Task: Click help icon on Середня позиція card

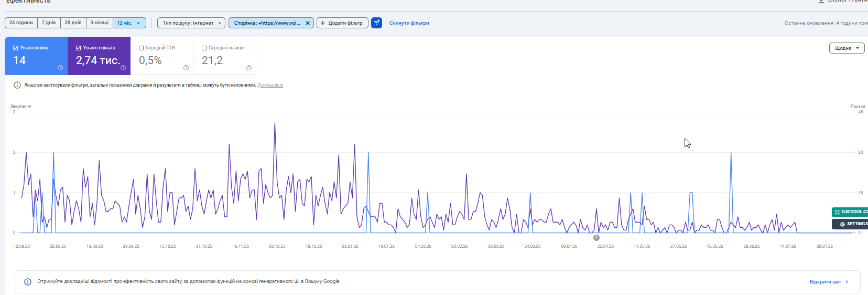Action: 249,68
